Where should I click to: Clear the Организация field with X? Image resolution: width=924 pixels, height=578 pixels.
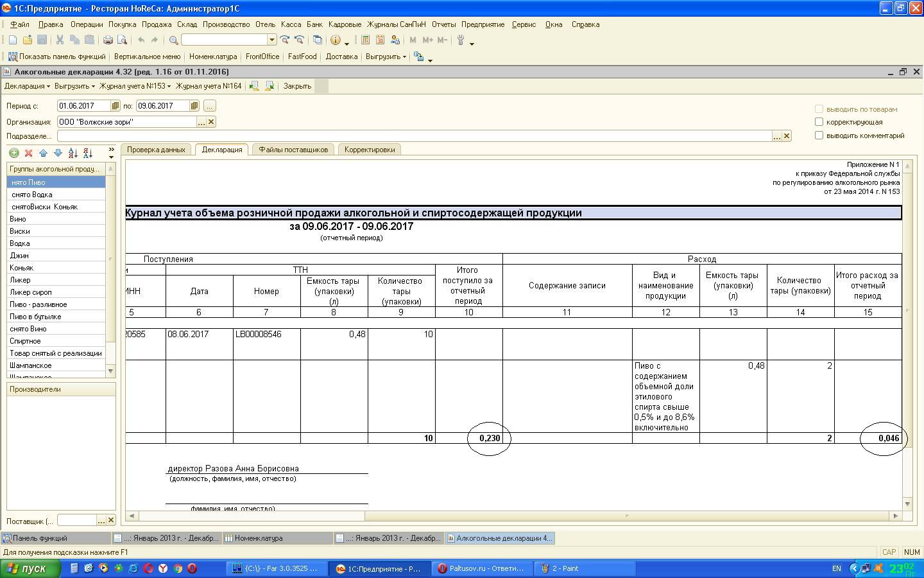click(x=211, y=121)
